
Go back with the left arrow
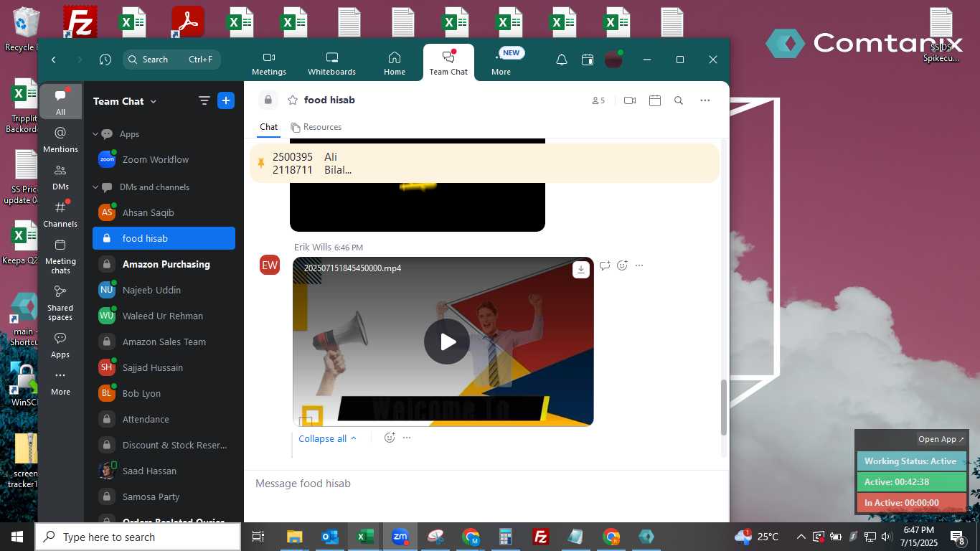point(54,60)
